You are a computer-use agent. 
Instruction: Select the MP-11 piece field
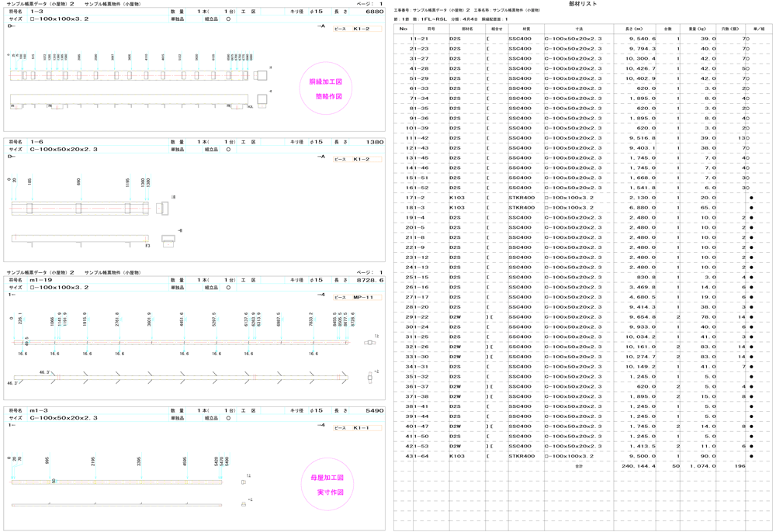click(x=364, y=297)
